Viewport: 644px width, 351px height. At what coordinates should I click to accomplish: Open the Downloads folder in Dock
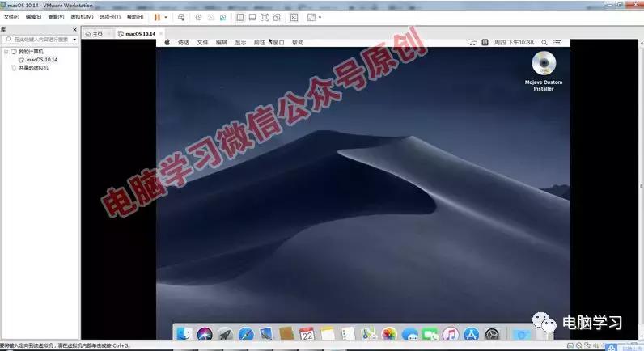[x=521, y=335]
